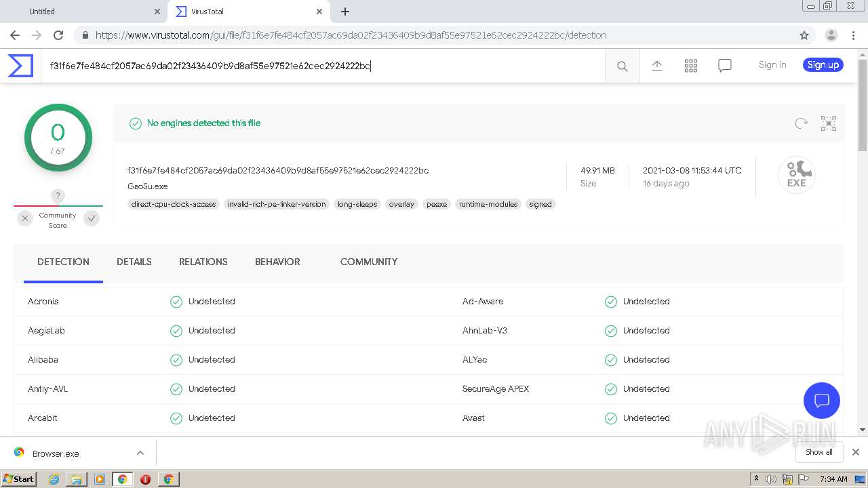Click the EXE file type icon
Image resolution: width=868 pixels, height=488 pixels.
tap(797, 175)
